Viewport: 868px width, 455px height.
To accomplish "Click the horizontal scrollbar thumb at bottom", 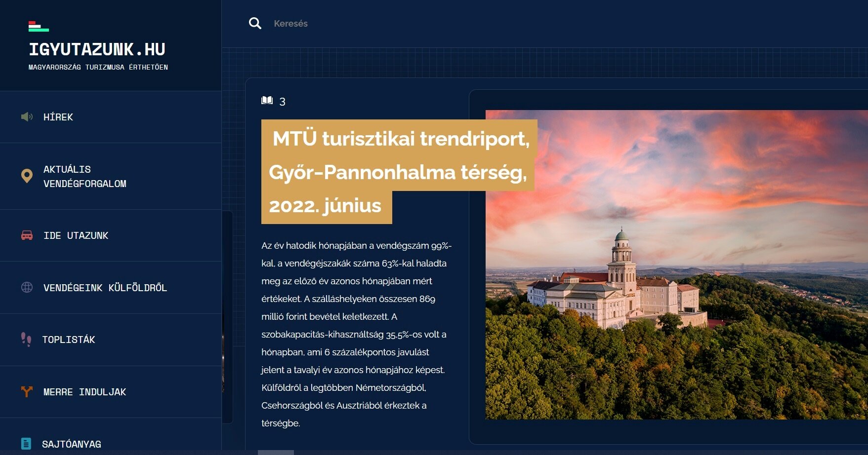I will pyautogui.click(x=276, y=453).
